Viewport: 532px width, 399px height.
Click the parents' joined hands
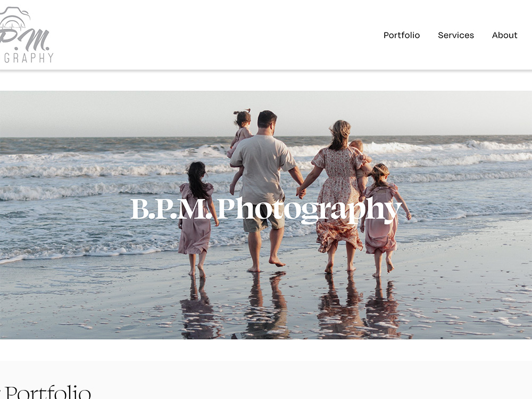coord(301,193)
